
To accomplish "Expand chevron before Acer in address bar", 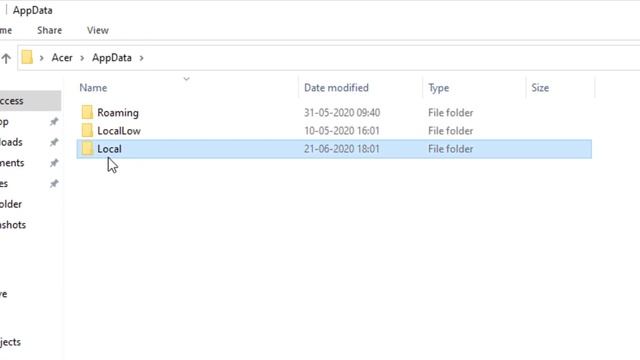I will click(x=41, y=58).
